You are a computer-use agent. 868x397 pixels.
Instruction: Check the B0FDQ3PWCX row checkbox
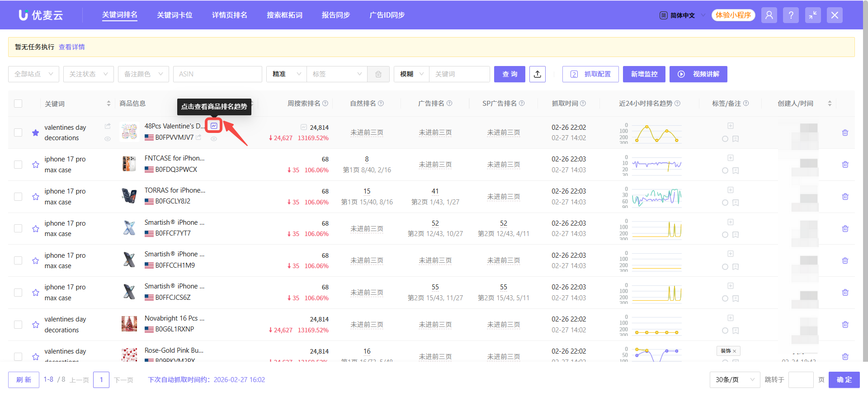[18, 165]
